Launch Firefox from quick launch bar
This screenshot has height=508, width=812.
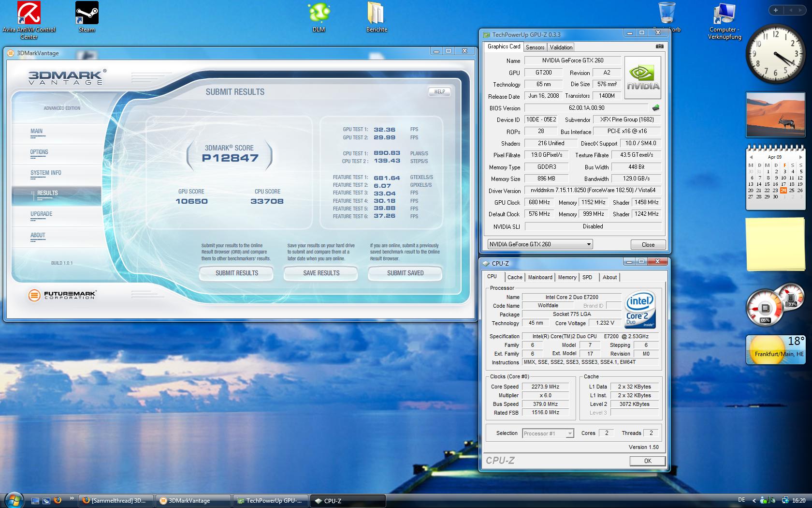click(58, 500)
